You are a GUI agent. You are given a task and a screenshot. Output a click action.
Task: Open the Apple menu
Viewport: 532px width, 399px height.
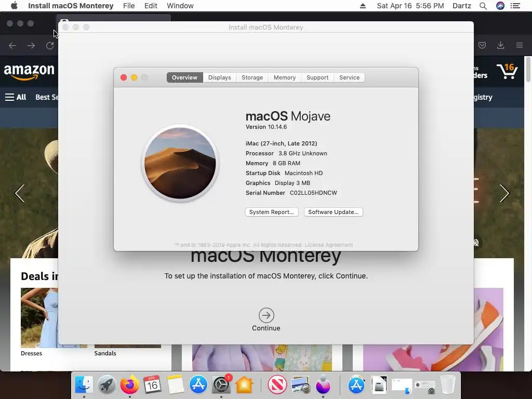pyautogui.click(x=14, y=6)
